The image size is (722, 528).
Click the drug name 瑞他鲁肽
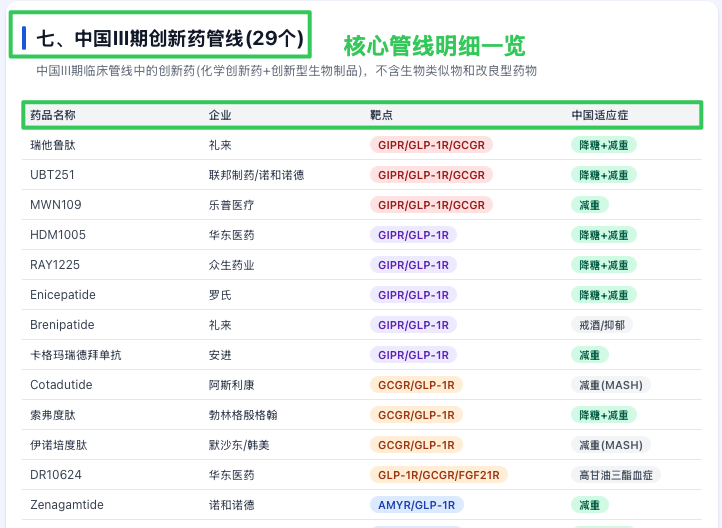[52, 145]
